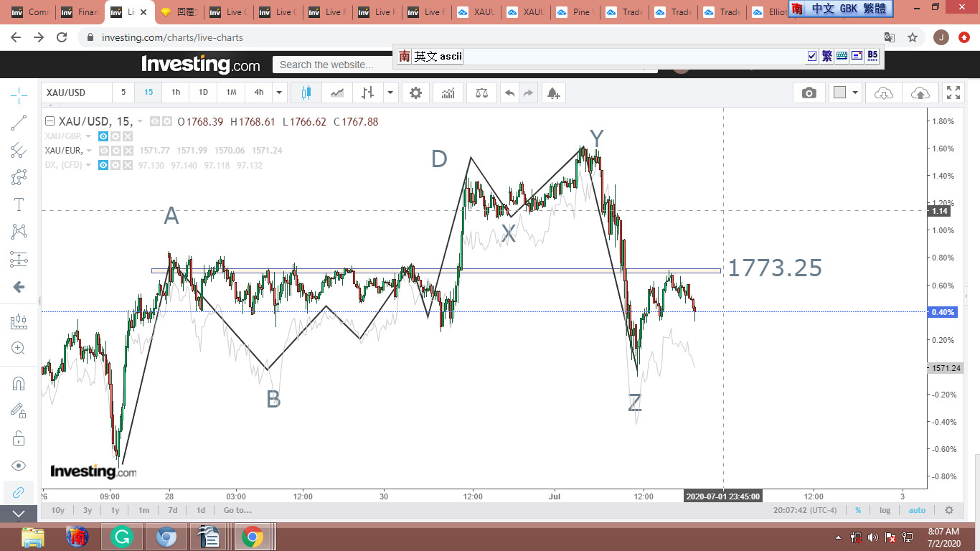The height and width of the screenshot is (551, 980).
Task: Enable magnet mode for drawings
Action: [x=19, y=384]
